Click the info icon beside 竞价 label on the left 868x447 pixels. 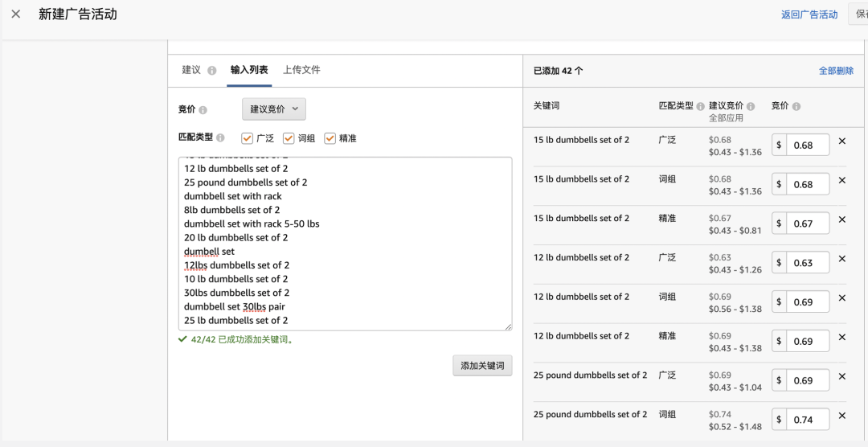pos(203,110)
